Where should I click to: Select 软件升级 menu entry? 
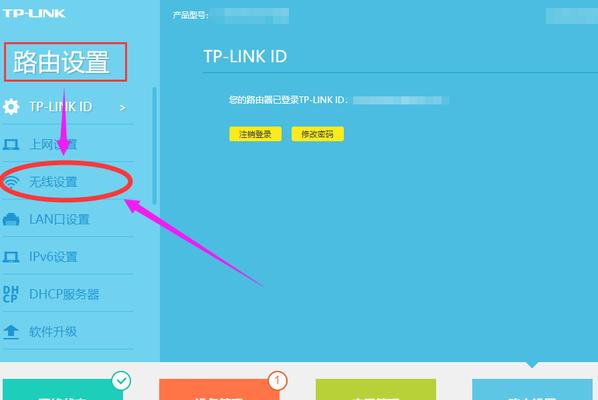click(x=68, y=331)
